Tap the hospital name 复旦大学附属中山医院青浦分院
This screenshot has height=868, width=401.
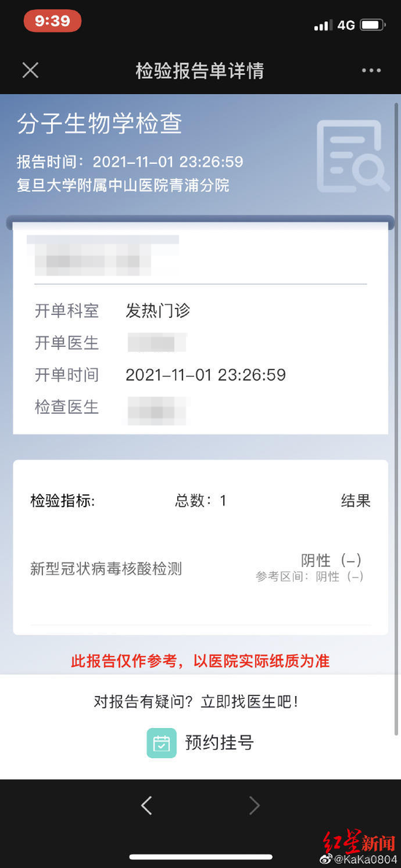[x=123, y=185]
